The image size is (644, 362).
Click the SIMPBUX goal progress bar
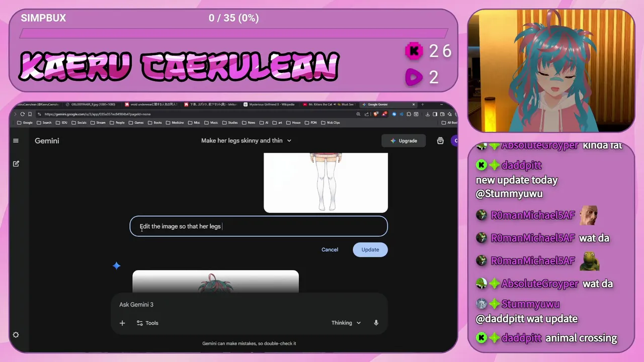click(x=233, y=34)
